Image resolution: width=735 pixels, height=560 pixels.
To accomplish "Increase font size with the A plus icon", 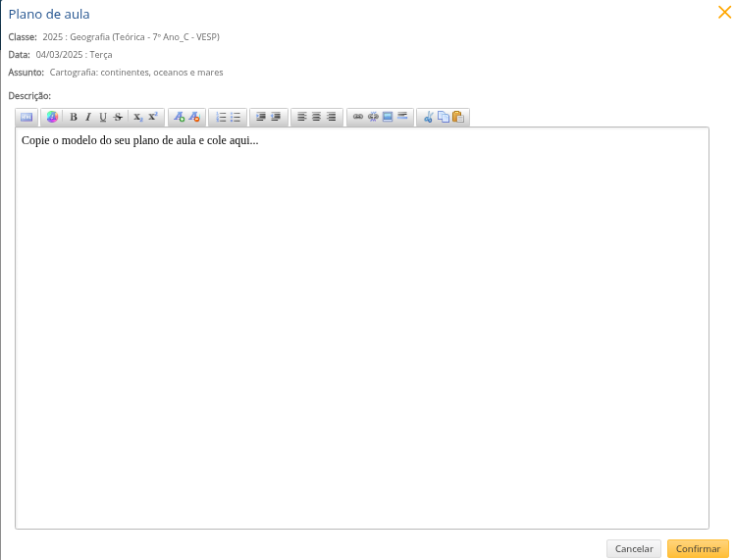I will (x=179, y=117).
